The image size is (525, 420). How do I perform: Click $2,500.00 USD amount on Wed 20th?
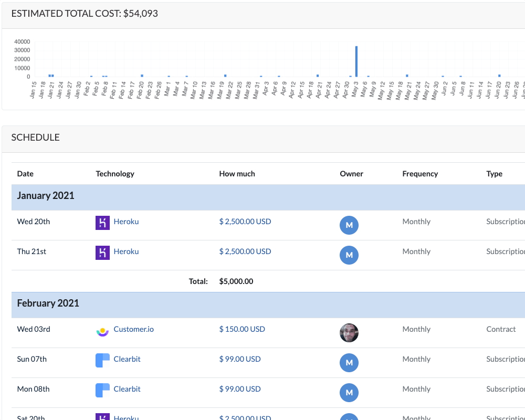click(245, 222)
